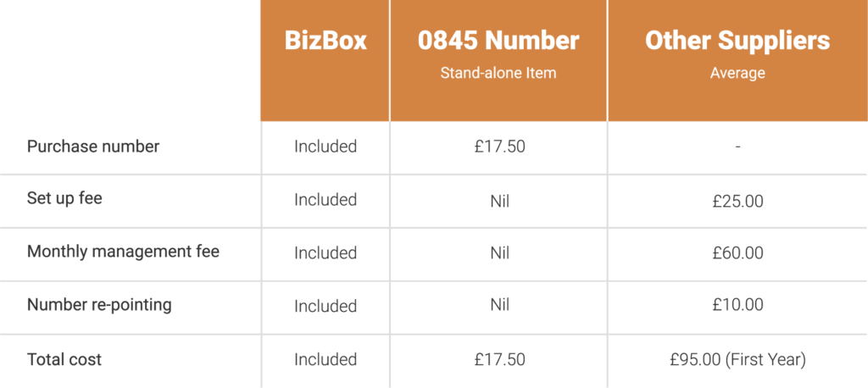The width and height of the screenshot is (868, 388).
Task: Click £17.50 in Total cost row
Action: click(499, 359)
